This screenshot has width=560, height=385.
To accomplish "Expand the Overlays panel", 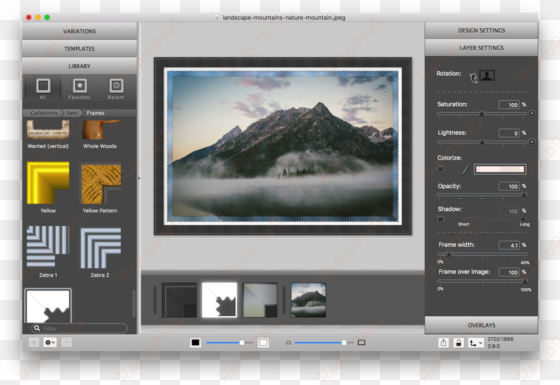I will point(481,325).
